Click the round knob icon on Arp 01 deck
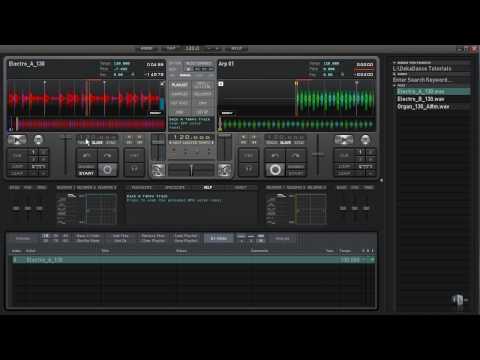This screenshot has height=360, width=480. pyautogui.click(x=366, y=140)
